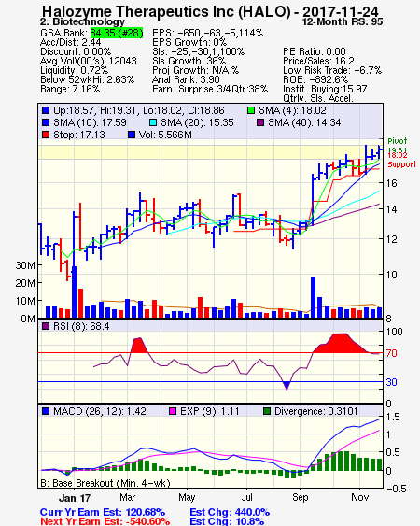
Task: Click the 'Low Risk Trade: -6.7%' text
Action: point(332,70)
